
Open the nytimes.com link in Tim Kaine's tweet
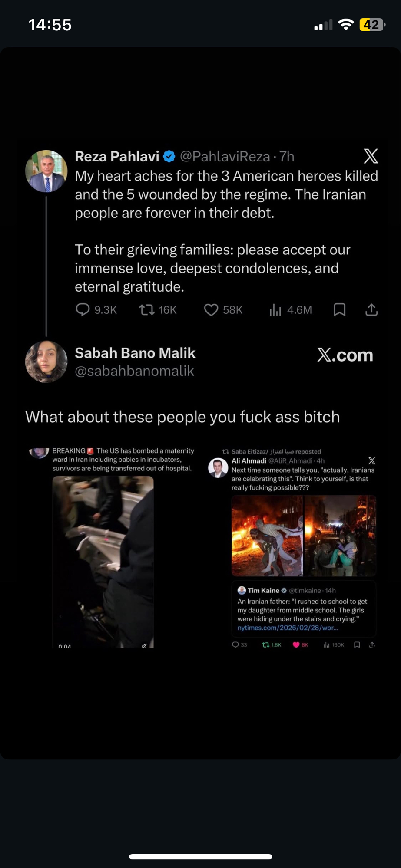click(x=288, y=628)
